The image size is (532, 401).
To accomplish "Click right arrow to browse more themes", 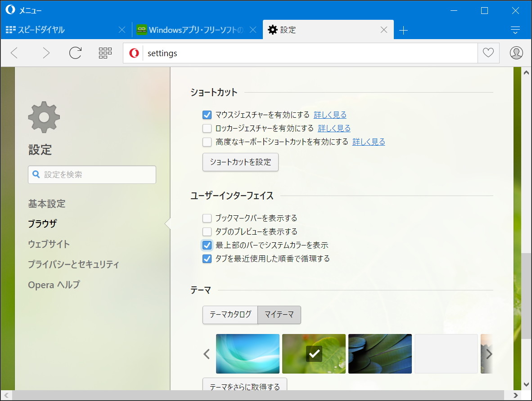I will [488, 354].
